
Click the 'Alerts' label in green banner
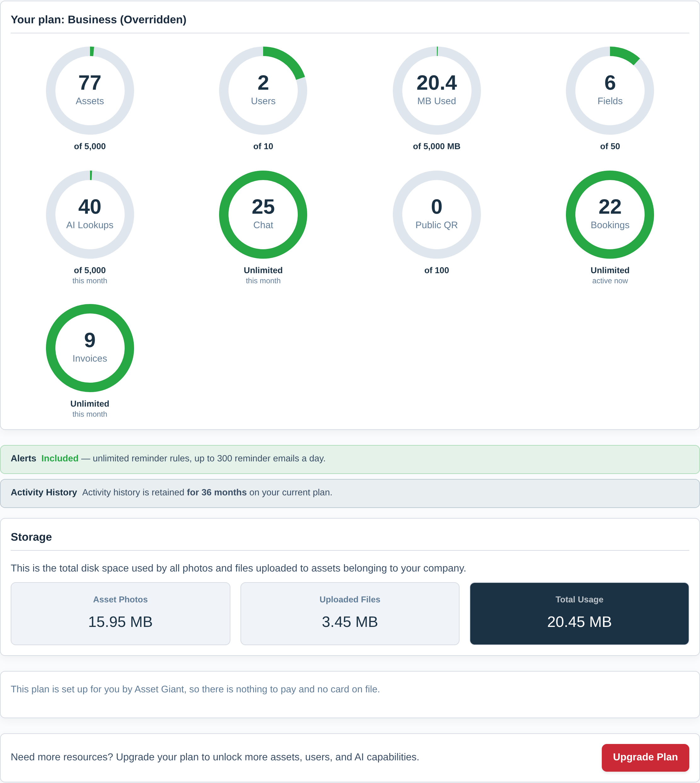tap(24, 459)
